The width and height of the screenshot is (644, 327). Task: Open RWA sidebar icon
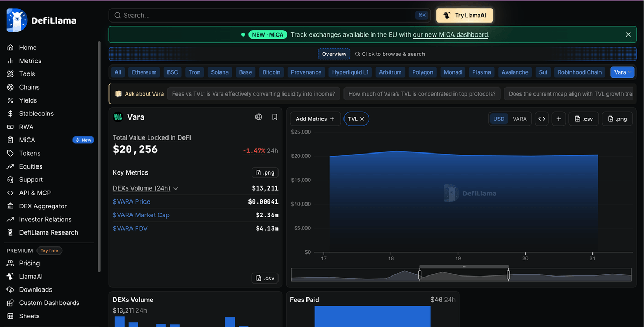[10, 127]
